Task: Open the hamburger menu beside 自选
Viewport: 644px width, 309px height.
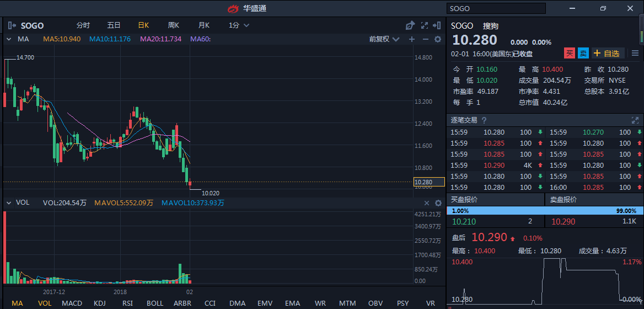Action: point(635,53)
